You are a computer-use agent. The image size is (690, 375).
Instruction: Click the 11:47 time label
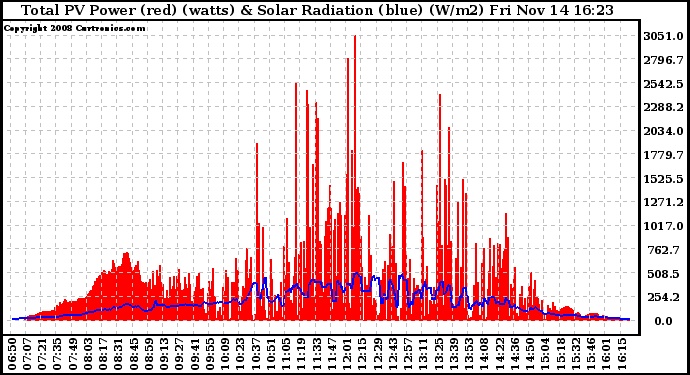[332, 354]
